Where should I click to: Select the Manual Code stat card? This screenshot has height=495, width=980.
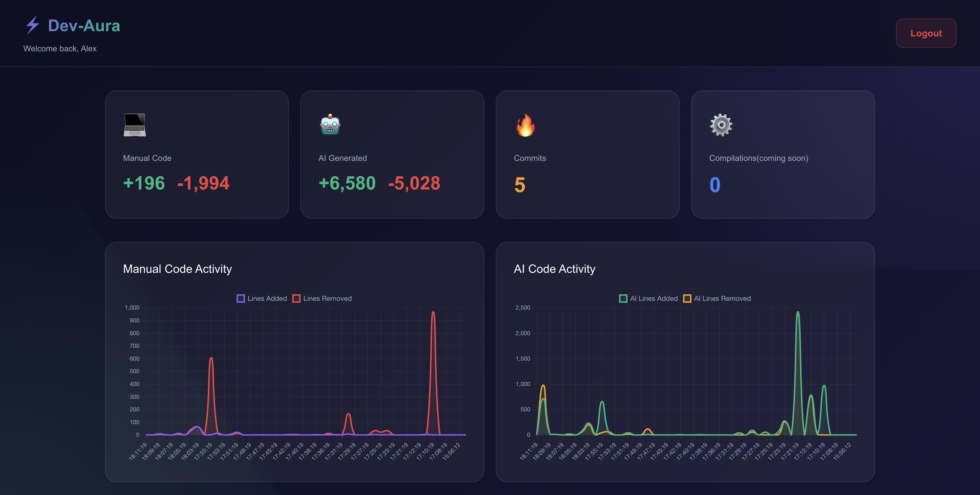pos(196,154)
